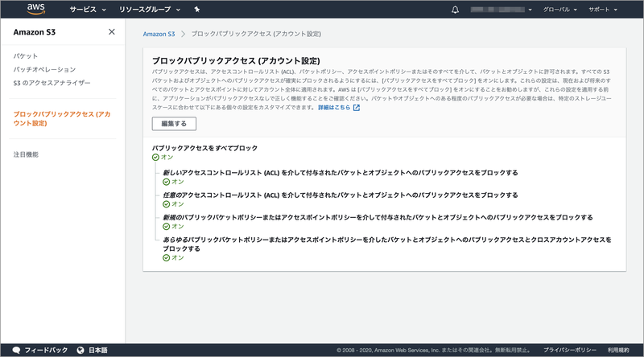Viewport: 644px width, 357px height.
Task: Click the Amazon S3 sidebar title
Action: (35, 32)
